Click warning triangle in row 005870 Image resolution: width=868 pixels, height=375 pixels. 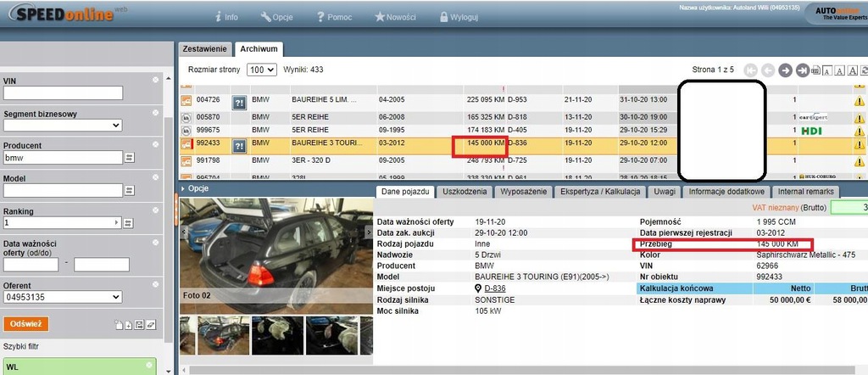point(860,116)
